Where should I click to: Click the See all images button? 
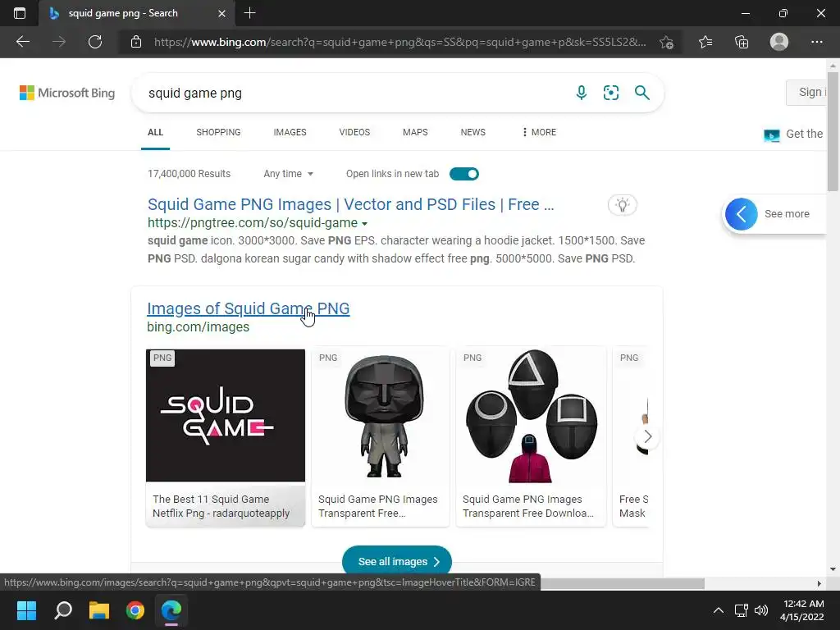(397, 561)
